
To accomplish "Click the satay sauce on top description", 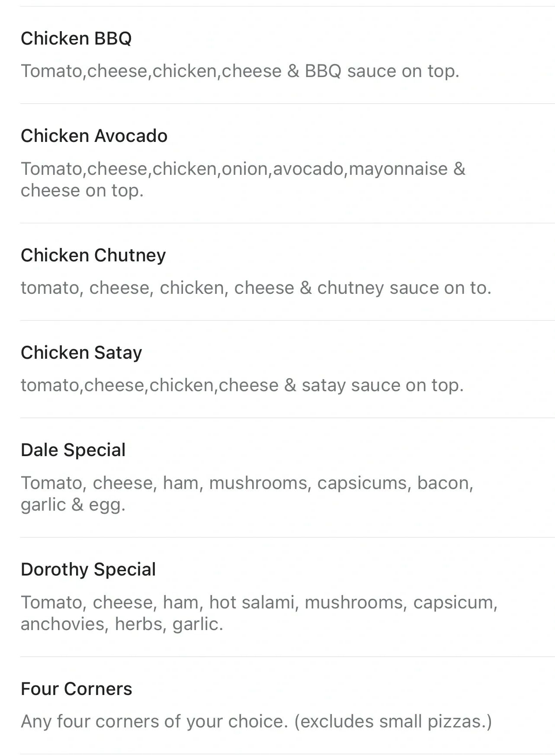I will [x=242, y=385].
